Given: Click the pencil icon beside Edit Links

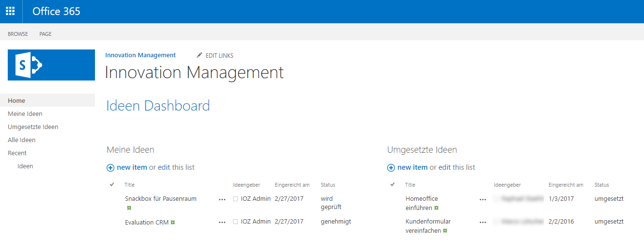Looking at the screenshot, I should click(x=199, y=55).
